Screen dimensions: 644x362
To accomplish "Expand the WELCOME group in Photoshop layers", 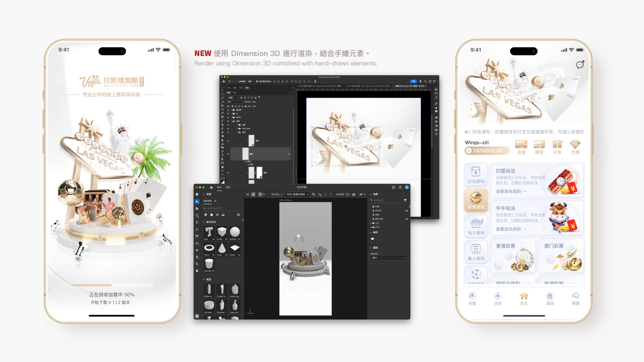I will [237, 129].
